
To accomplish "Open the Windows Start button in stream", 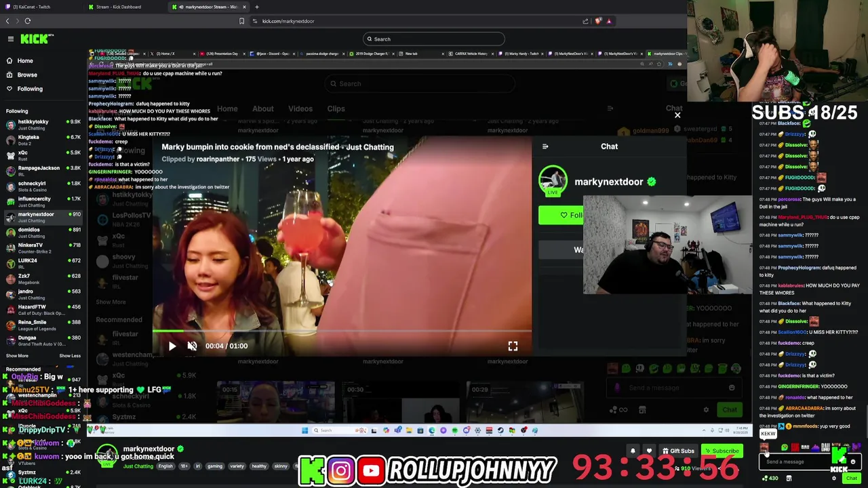I will pos(304,430).
